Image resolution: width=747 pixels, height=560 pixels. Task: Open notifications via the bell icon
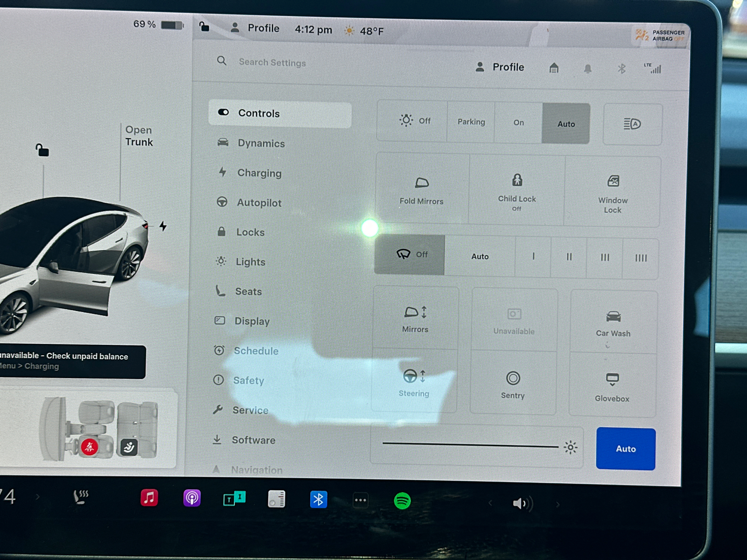click(x=588, y=68)
